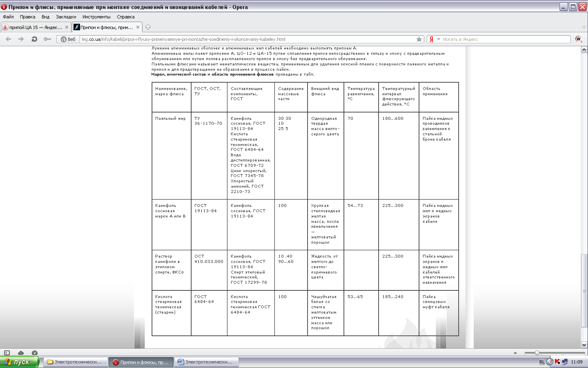This screenshot has height=368, width=588.
Task: Open Opera Link cloud icon
Action: point(20,352)
